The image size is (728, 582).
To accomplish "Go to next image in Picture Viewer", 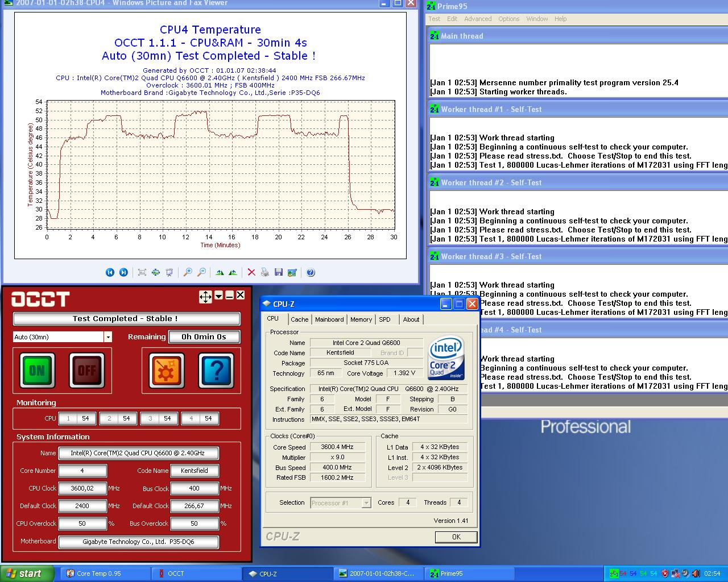I will [123, 273].
